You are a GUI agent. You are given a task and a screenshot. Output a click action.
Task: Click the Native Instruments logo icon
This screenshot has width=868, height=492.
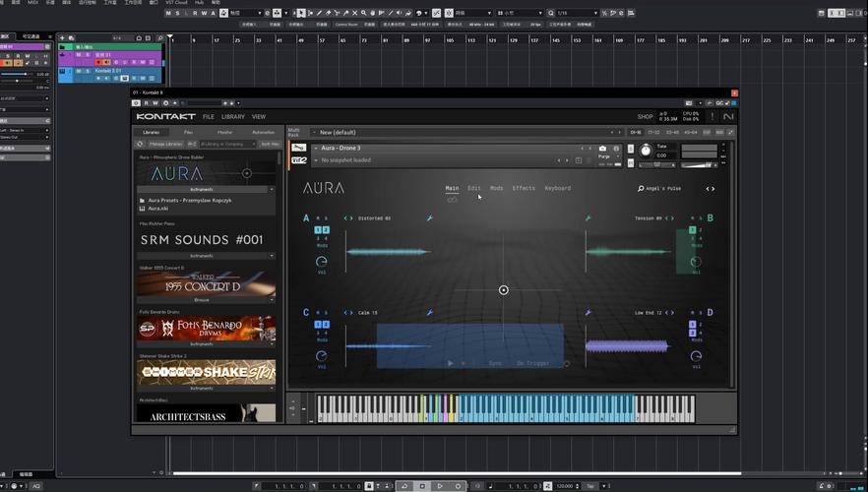[728, 116]
